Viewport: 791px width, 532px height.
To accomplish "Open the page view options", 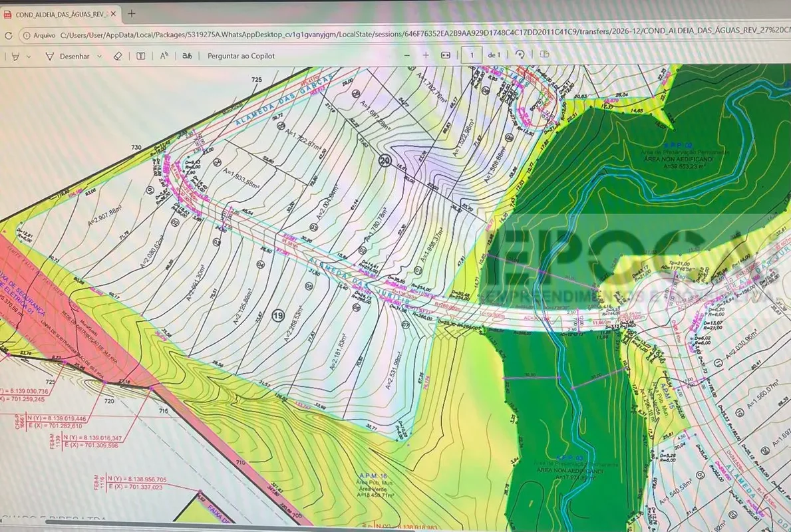I will click(544, 54).
